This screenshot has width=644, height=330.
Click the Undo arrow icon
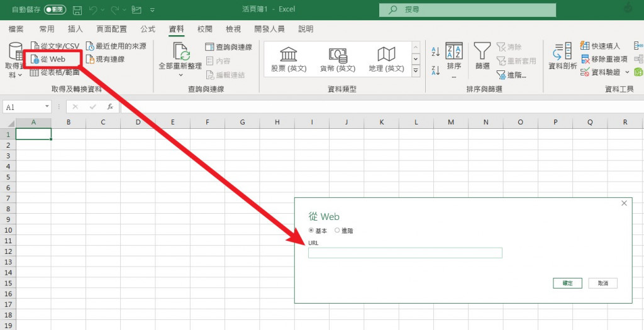(x=94, y=9)
